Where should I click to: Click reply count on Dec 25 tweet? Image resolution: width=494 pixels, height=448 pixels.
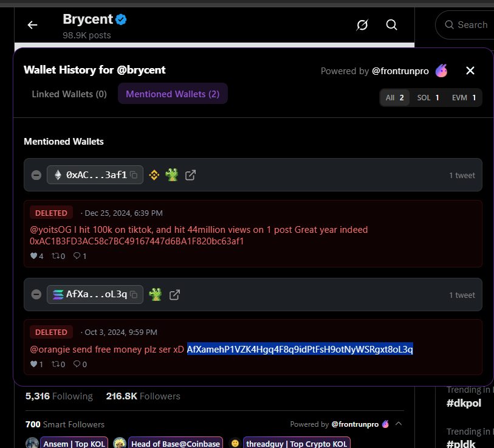pyautogui.click(x=80, y=256)
